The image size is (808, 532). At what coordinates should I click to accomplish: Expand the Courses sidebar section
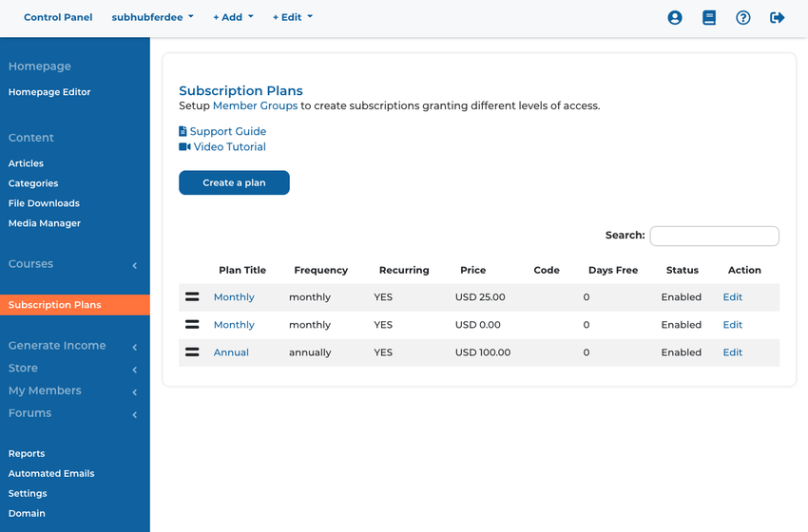75,264
